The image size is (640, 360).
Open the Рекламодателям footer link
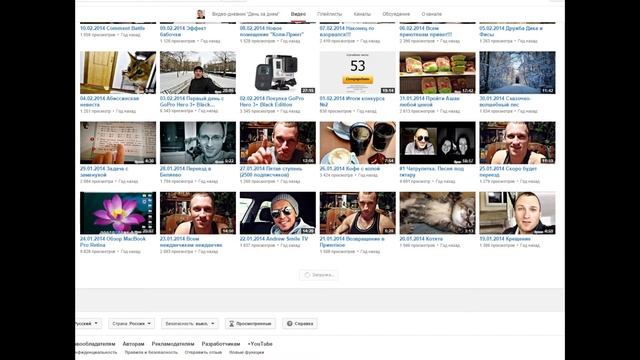pyautogui.click(x=173, y=344)
